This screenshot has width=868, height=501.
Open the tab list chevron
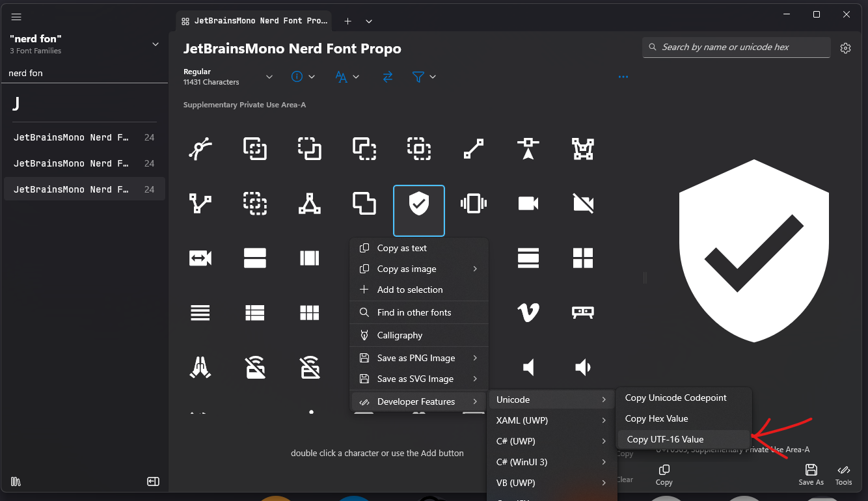tap(369, 21)
